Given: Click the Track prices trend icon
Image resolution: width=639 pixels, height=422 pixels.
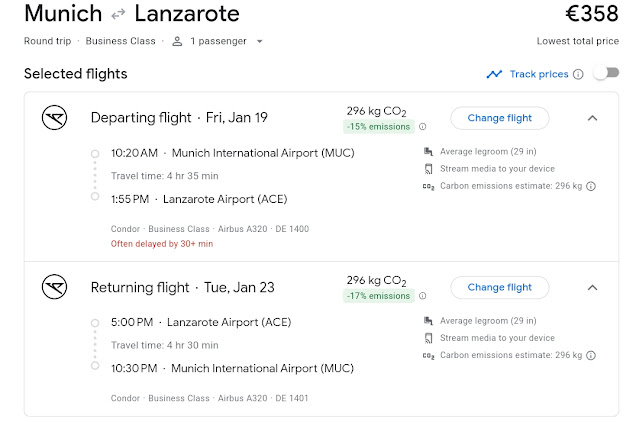Looking at the screenshot, I should 494,74.
